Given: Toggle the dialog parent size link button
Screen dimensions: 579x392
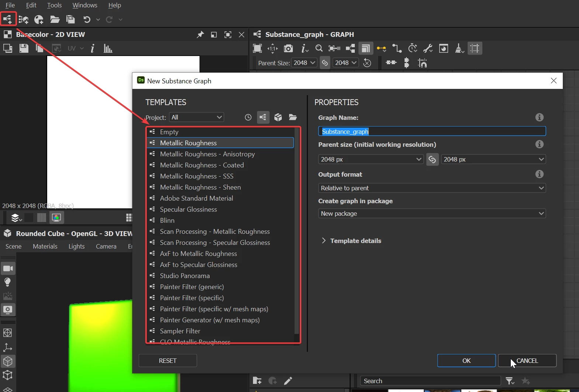Looking at the screenshot, I should coord(432,159).
